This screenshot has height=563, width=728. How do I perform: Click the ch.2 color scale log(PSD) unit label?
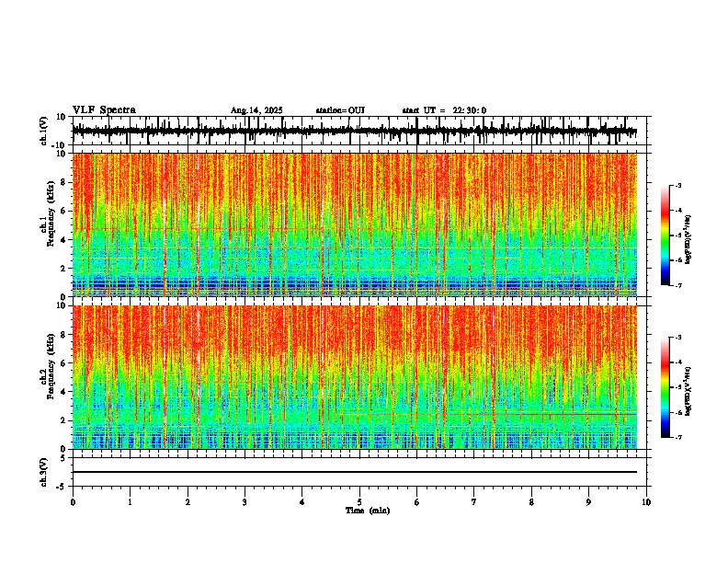tap(688, 391)
